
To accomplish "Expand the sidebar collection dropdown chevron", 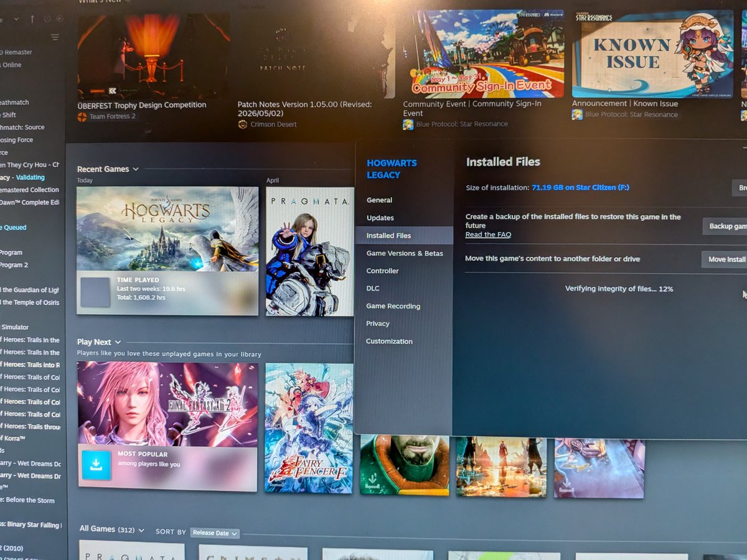I will (x=16, y=19).
